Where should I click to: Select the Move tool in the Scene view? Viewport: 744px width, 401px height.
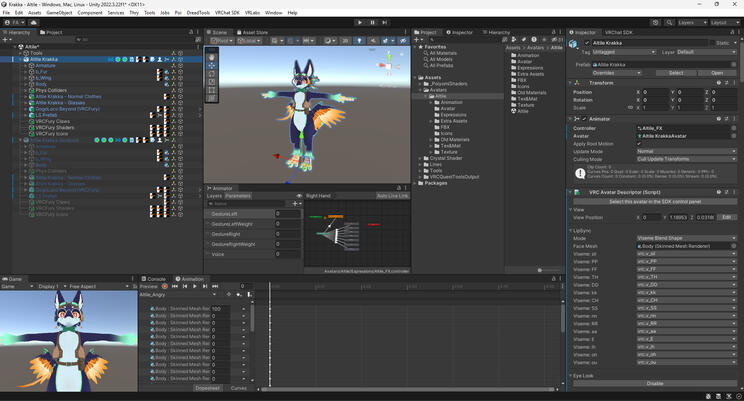[x=212, y=67]
